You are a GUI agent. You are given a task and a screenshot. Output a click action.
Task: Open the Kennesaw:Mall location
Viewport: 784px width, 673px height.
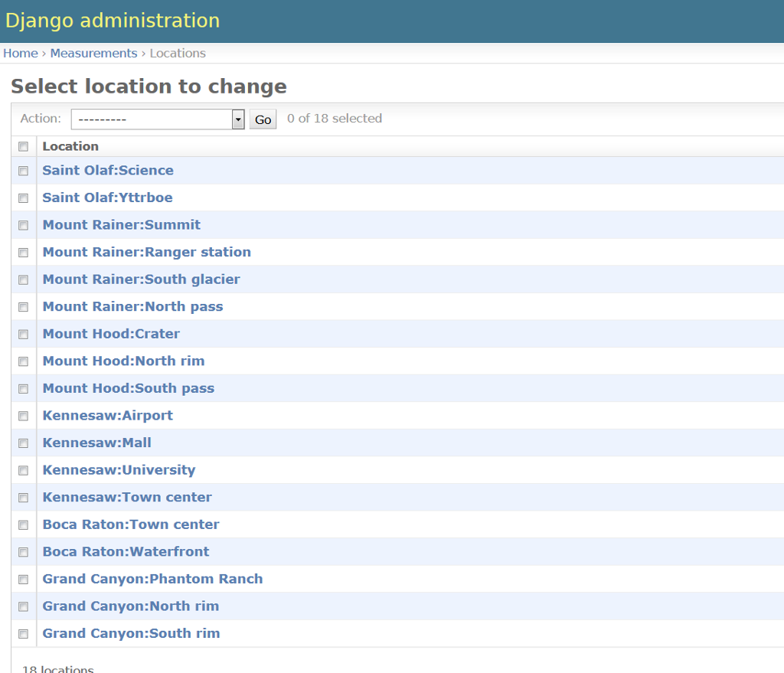pos(97,443)
